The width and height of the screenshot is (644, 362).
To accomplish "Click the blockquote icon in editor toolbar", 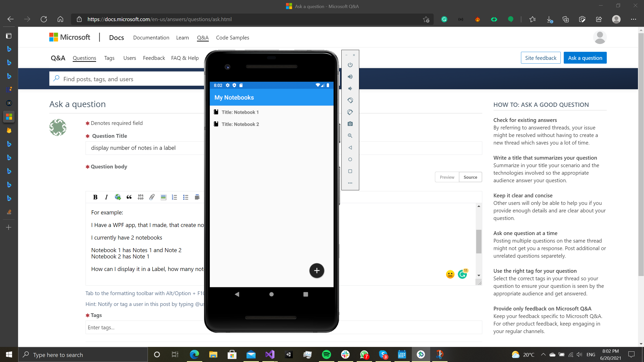I will point(129,197).
